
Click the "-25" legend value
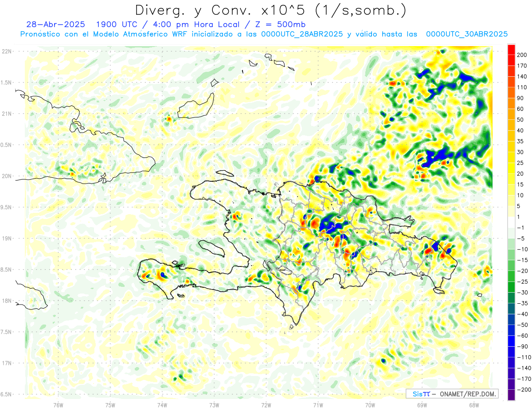pos(522,282)
